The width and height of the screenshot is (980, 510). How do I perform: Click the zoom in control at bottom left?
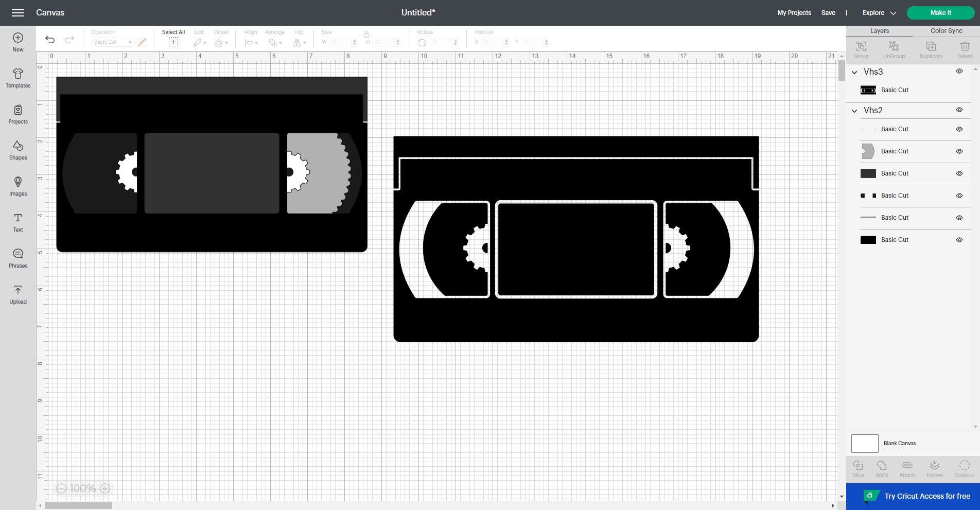(106, 488)
